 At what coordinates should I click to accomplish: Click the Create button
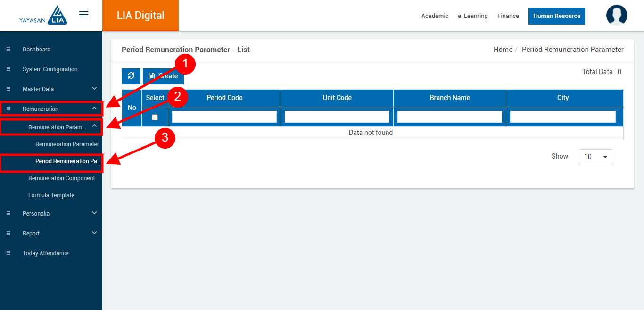tap(164, 76)
